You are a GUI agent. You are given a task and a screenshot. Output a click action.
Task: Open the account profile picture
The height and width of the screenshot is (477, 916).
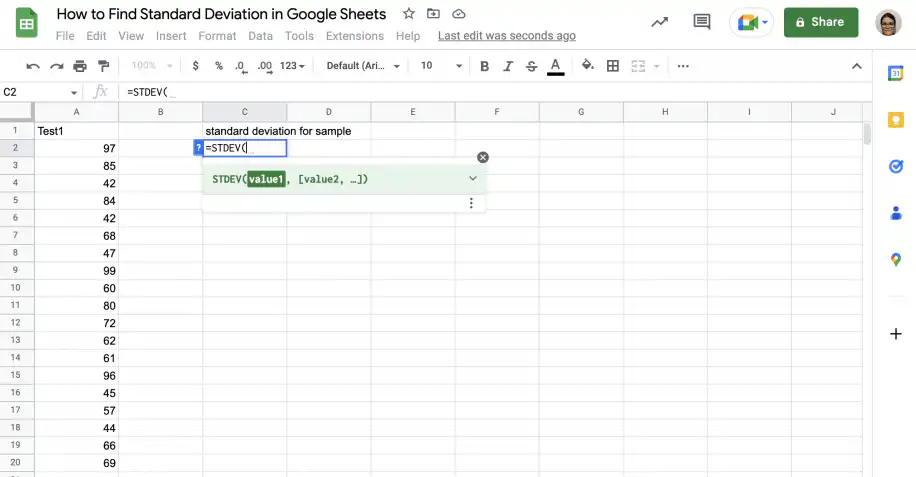[x=888, y=23]
